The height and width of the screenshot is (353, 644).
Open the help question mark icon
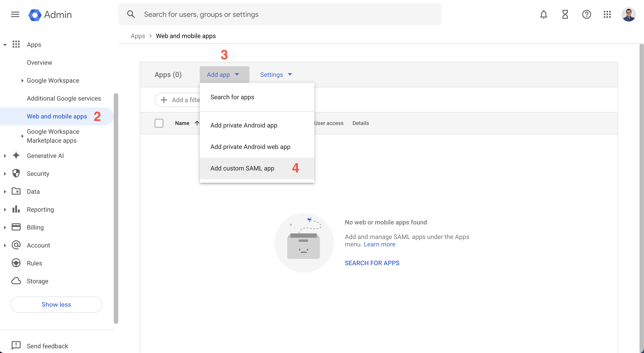pos(586,15)
